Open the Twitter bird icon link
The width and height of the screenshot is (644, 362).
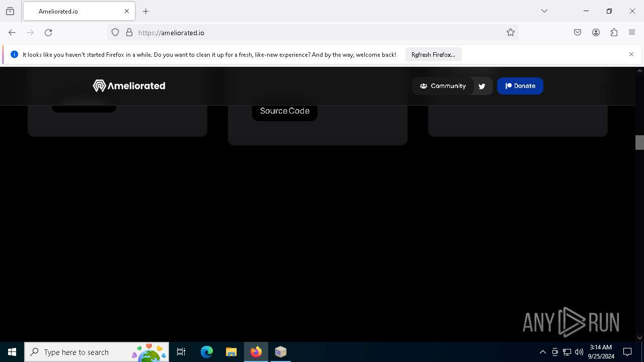(x=482, y=86)
